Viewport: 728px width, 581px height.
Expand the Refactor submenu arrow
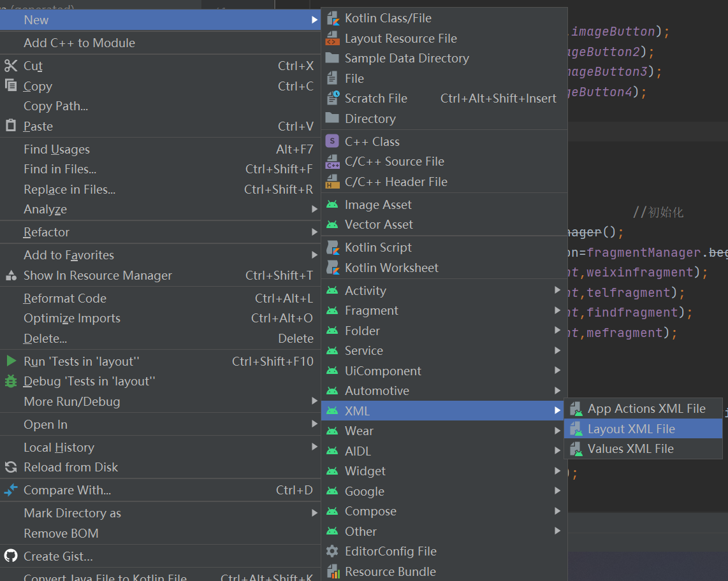coord(314,232)
